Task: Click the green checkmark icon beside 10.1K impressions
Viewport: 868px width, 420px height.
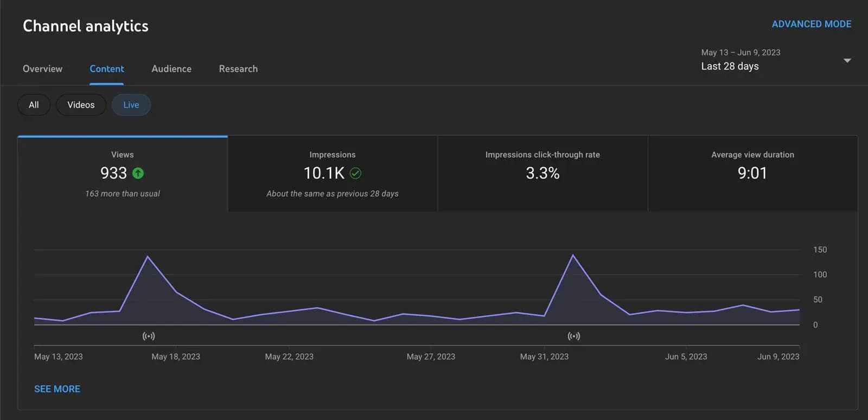Action: 355,173
